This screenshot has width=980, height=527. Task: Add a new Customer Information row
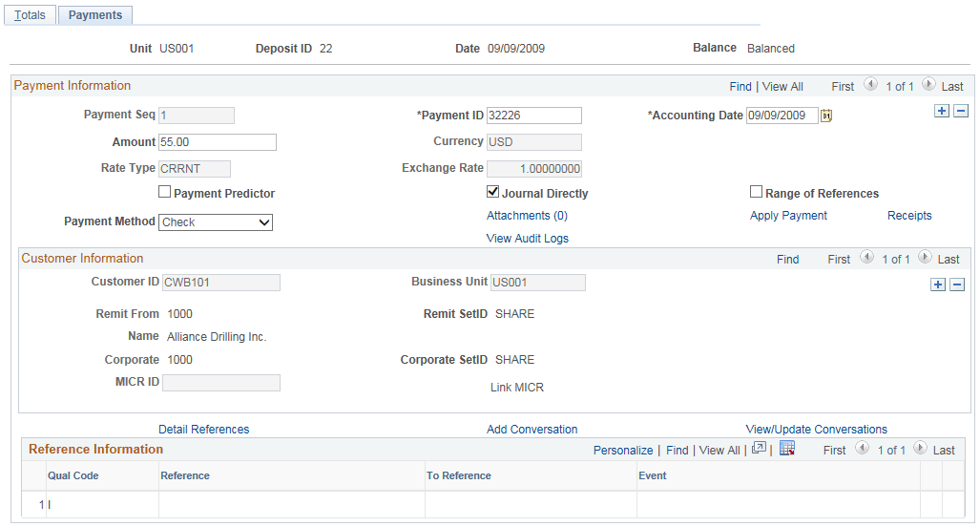pos(937,285)
